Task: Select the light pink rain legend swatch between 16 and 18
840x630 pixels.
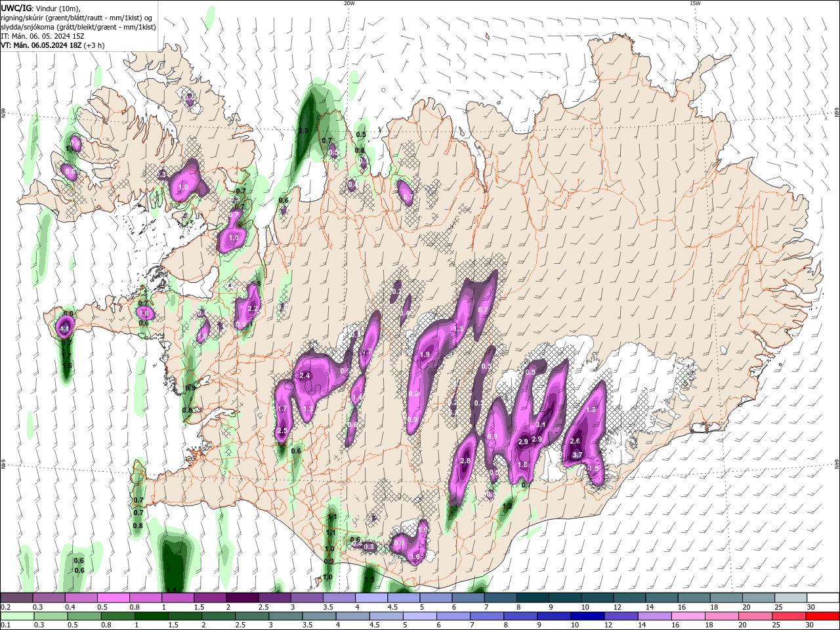Action: [x=688, y=616]
